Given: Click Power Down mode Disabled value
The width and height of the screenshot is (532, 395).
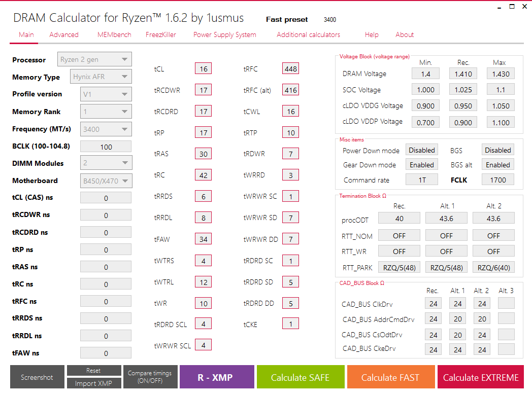Looking at the screenshot, I should point(422,150).
